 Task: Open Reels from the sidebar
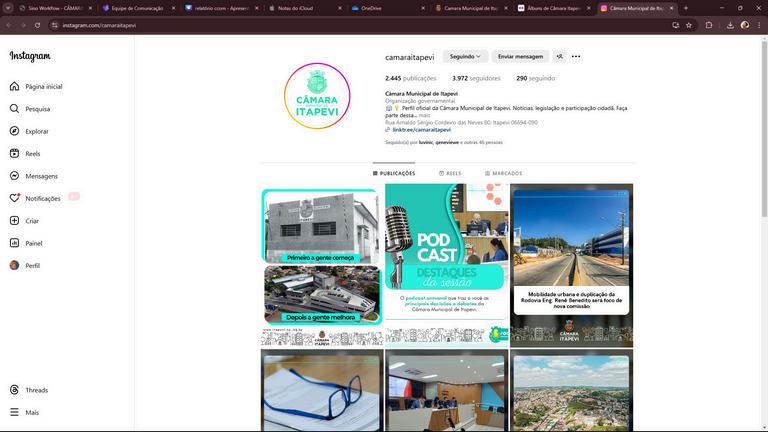(x=25, y=154)
